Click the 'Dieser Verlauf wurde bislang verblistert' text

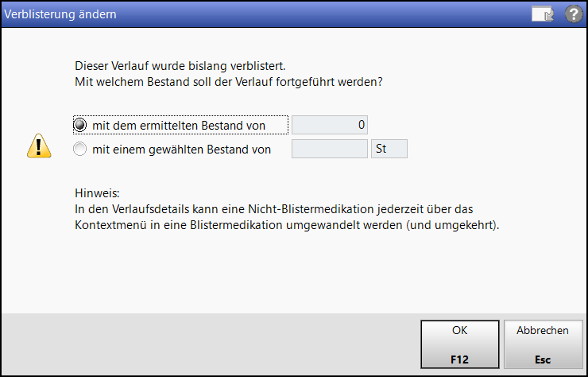[180, 66]
